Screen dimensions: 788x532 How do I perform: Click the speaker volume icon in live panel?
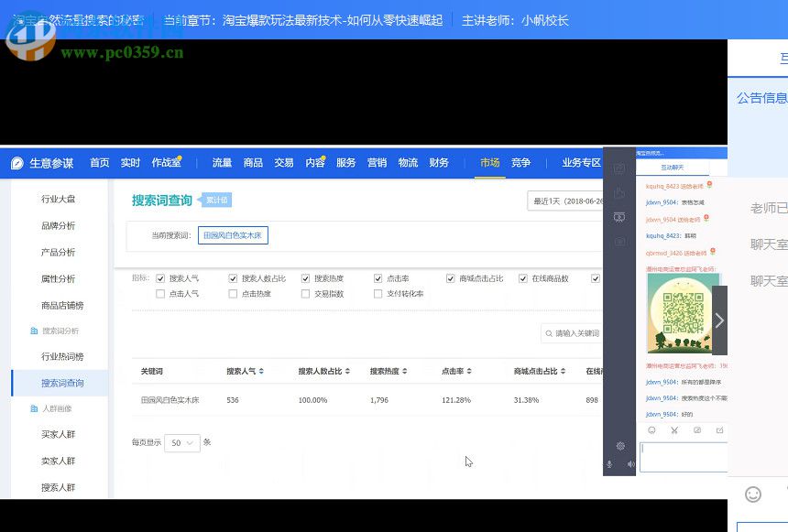[x=630, y=464]
